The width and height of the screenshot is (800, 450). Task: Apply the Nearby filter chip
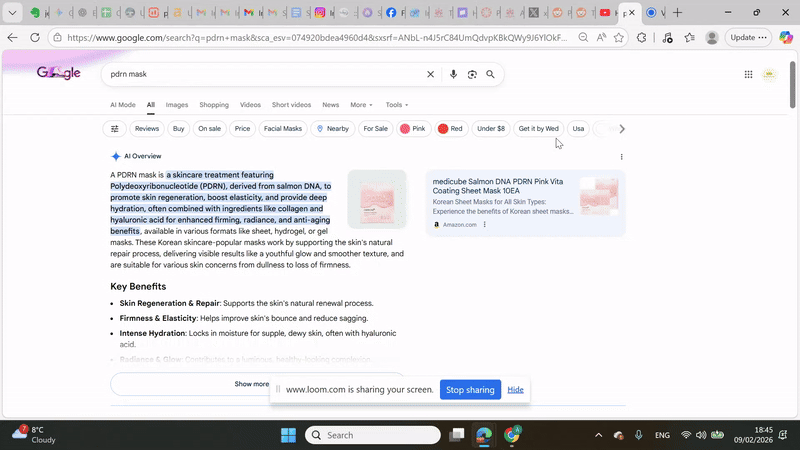[x=333, y=129]
